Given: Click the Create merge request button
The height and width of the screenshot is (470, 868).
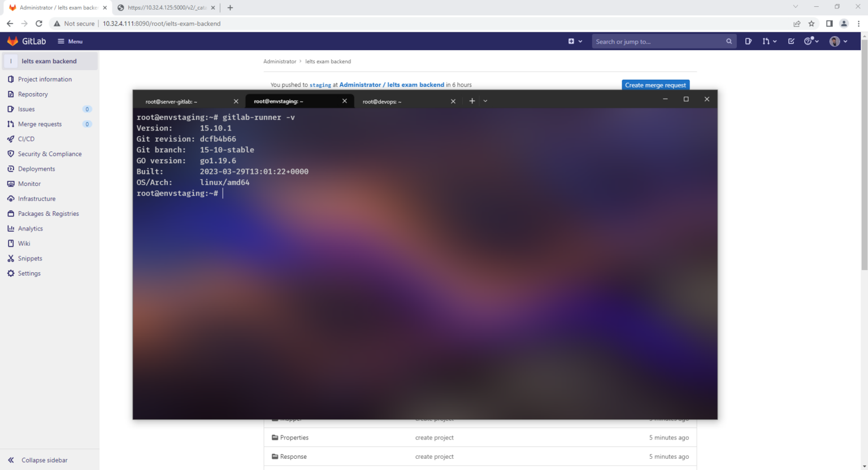Looking at the screenshot, I should [x=656, y=85].
